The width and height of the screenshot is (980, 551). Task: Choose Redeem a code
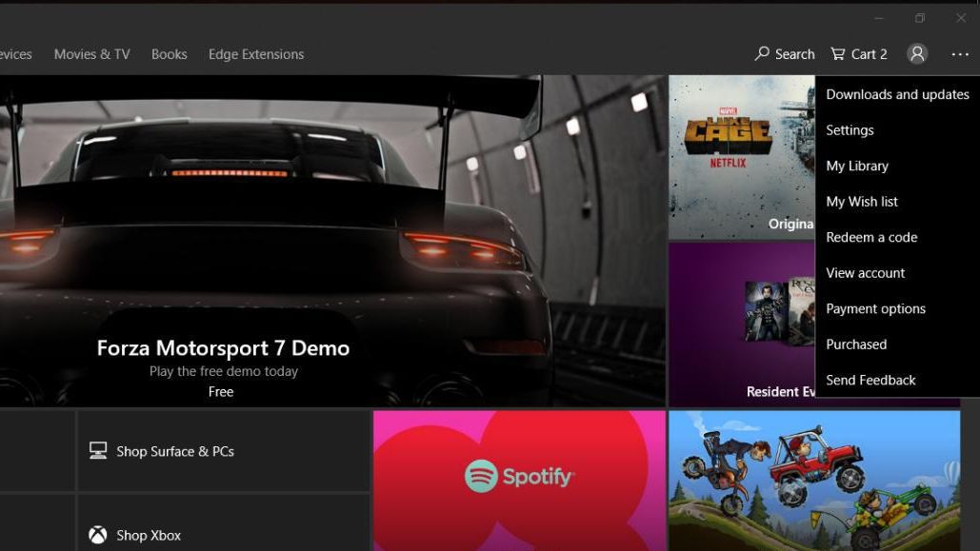tap(871, 237)
